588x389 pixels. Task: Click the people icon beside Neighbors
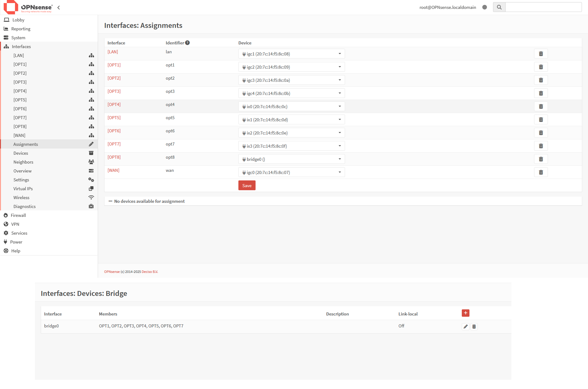pos(91,162)
